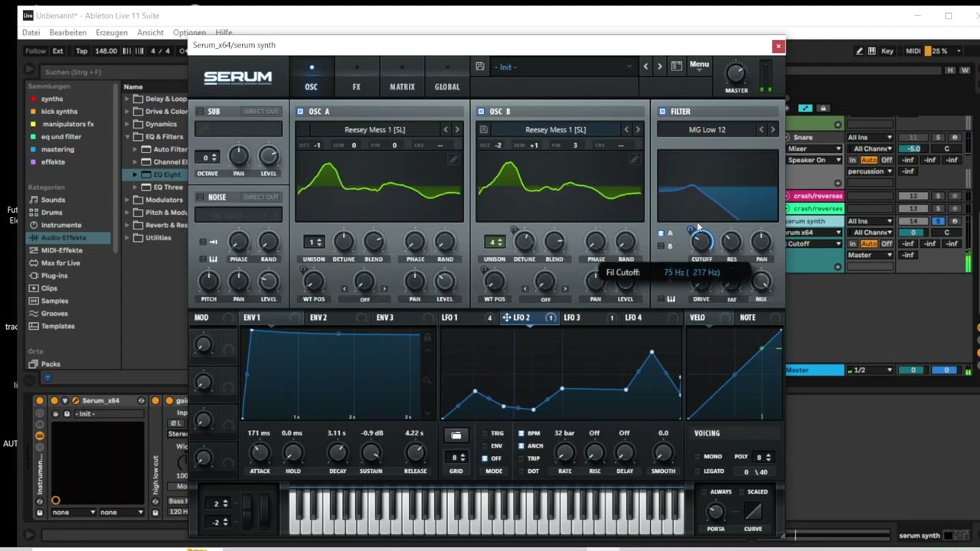
Task: Select previous filter type arrow
Action: [x=761, y=129]
